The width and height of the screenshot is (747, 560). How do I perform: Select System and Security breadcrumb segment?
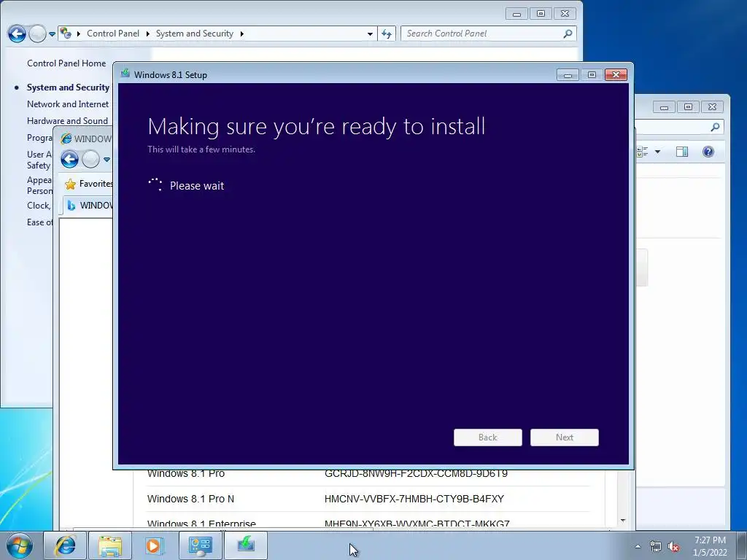point(194,34)
